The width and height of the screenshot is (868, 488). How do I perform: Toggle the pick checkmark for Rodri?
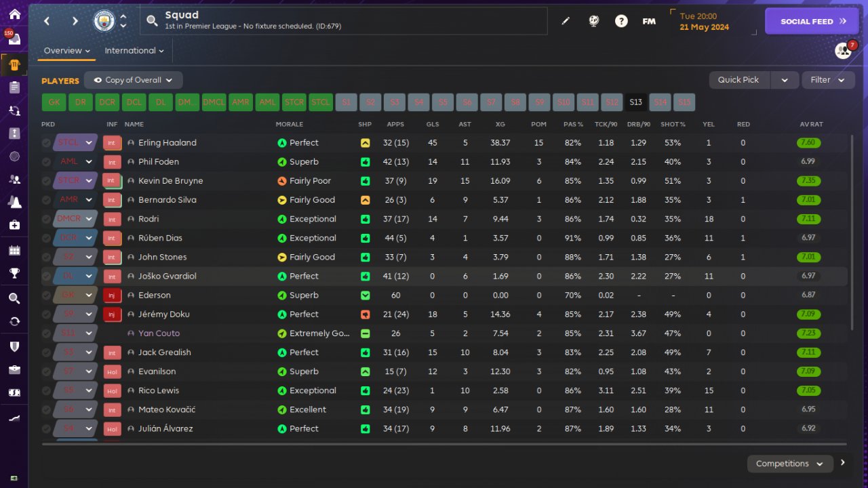[46, 219]
